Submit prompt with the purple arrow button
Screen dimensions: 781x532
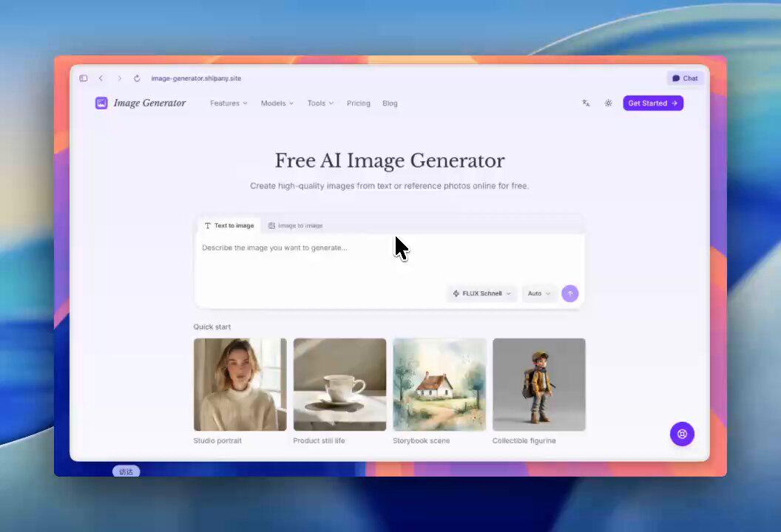click(x=569, y=293)
